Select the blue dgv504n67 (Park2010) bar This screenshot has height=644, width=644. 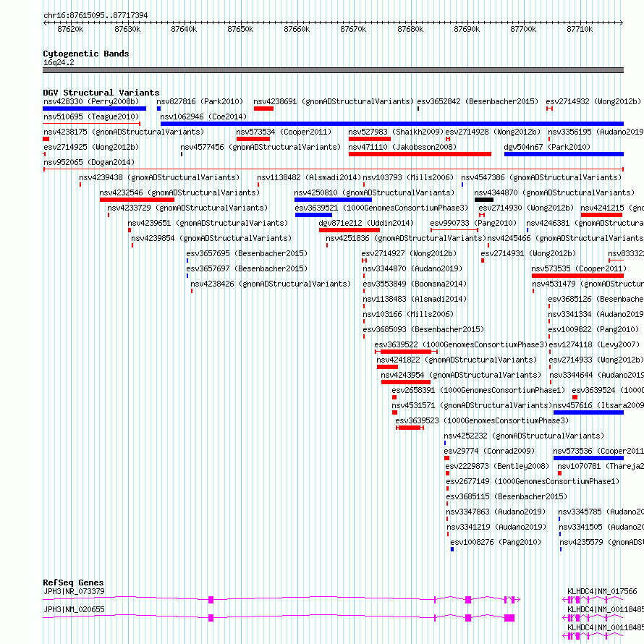click(x=564, y=154)
